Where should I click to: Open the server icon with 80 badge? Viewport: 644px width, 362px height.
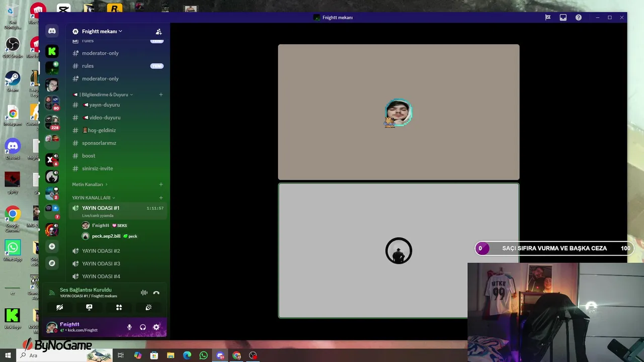point(52,103)
